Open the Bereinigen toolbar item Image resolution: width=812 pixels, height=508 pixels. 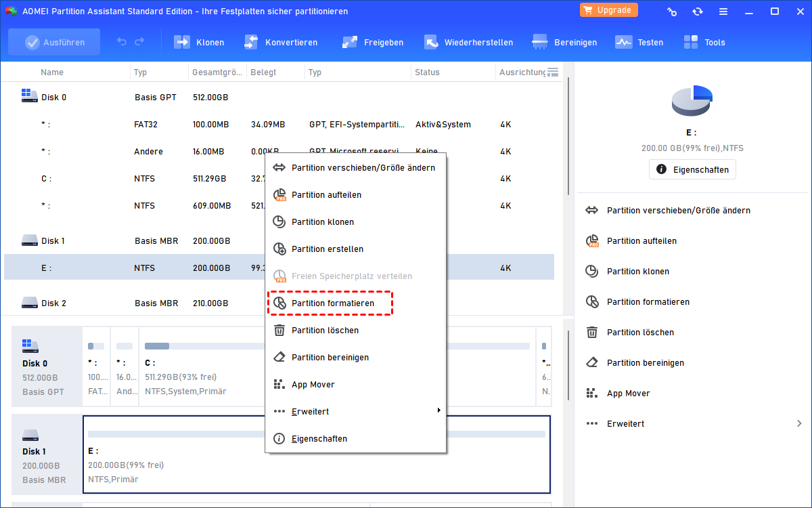564,42
